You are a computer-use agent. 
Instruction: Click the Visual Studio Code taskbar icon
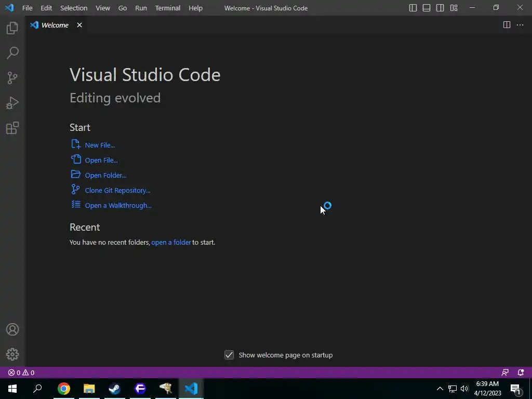tap(191, 389)
